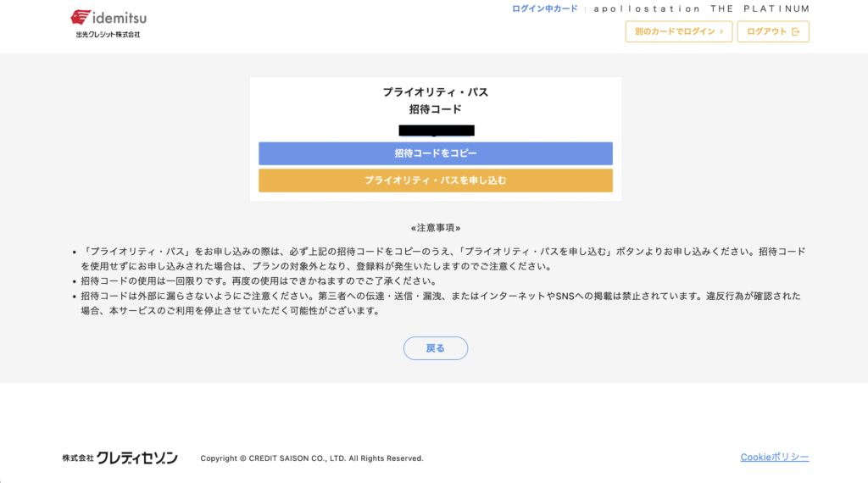Click the redacted invitation code field
This screenshot has width=868, height=483.
click(x=437, y=130)
